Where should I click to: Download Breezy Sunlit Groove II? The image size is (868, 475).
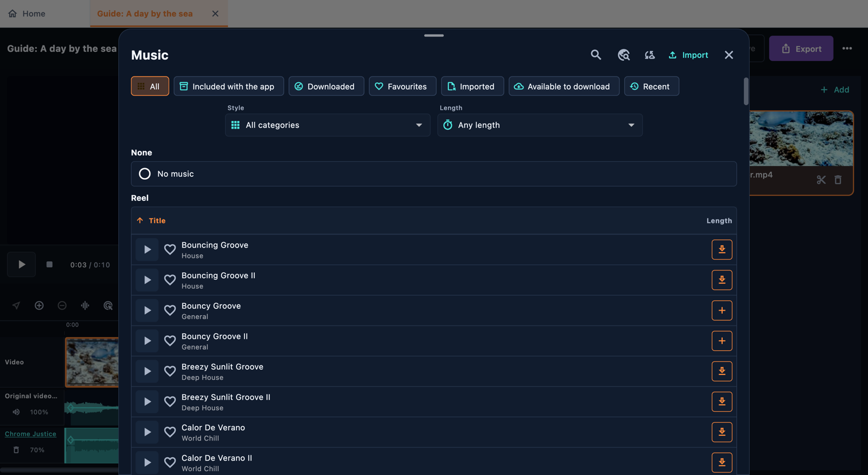pos(722,401)
